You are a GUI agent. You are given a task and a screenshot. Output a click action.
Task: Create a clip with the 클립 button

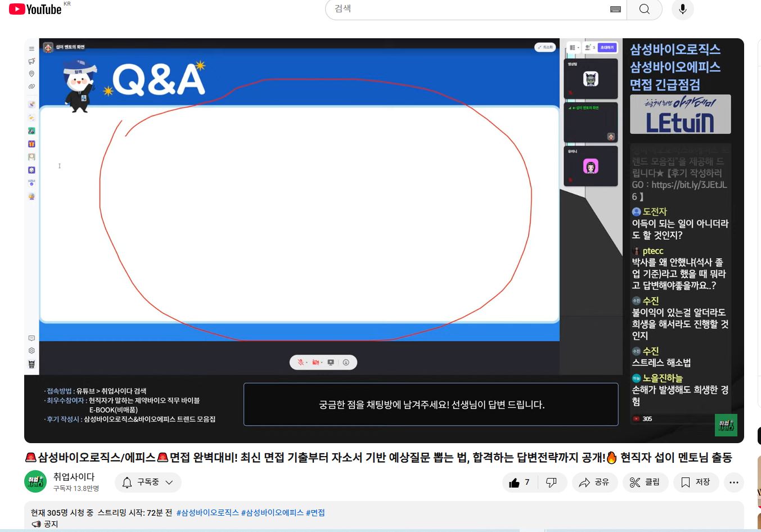coord(645,483)
